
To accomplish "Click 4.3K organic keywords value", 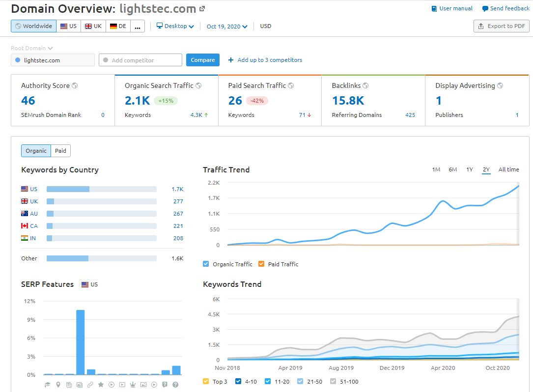I will click(196, 115).
